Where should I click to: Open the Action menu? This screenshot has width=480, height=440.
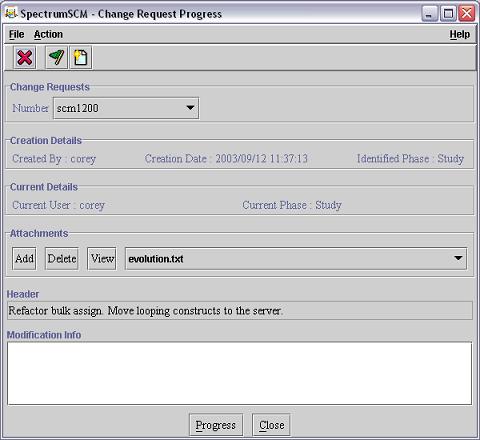click(x=48, y=34)
